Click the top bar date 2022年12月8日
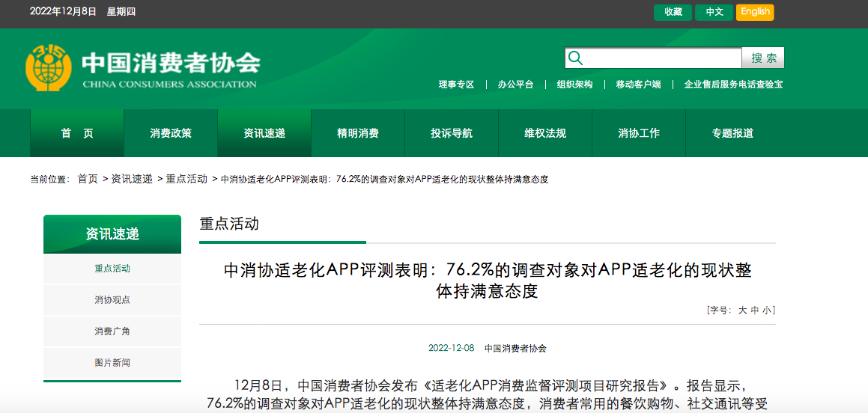This screenshot has width=868, height=413. click(63, 12)
